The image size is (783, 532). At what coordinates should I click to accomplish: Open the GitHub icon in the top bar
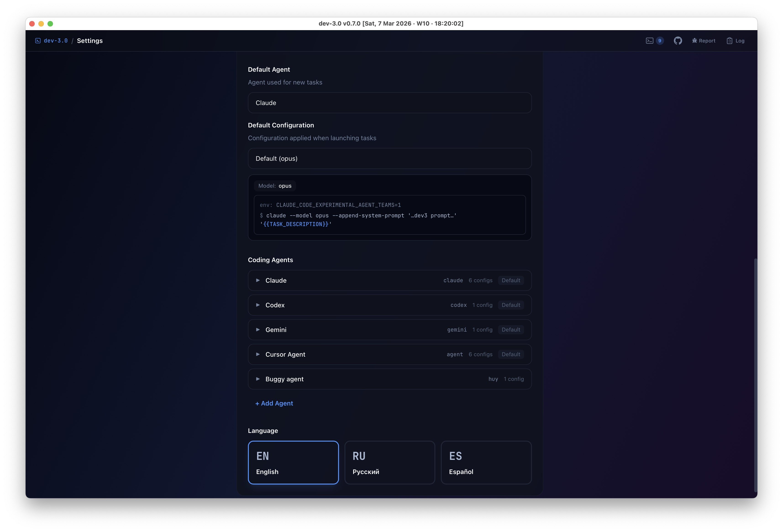678,40
